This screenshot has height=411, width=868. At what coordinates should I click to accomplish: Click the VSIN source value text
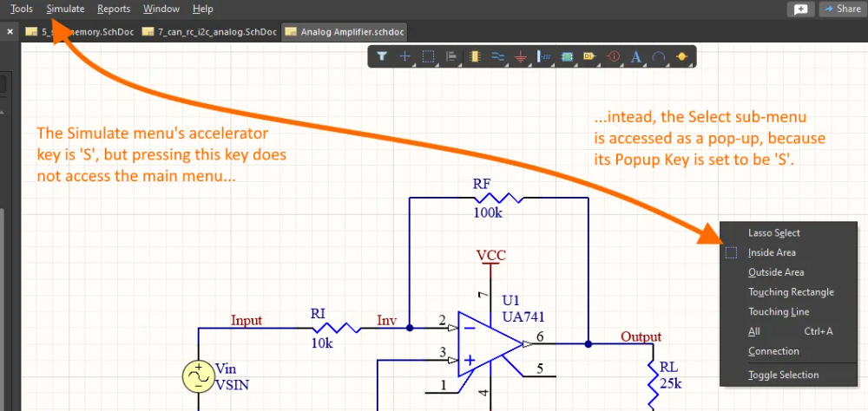pos(232,384)
